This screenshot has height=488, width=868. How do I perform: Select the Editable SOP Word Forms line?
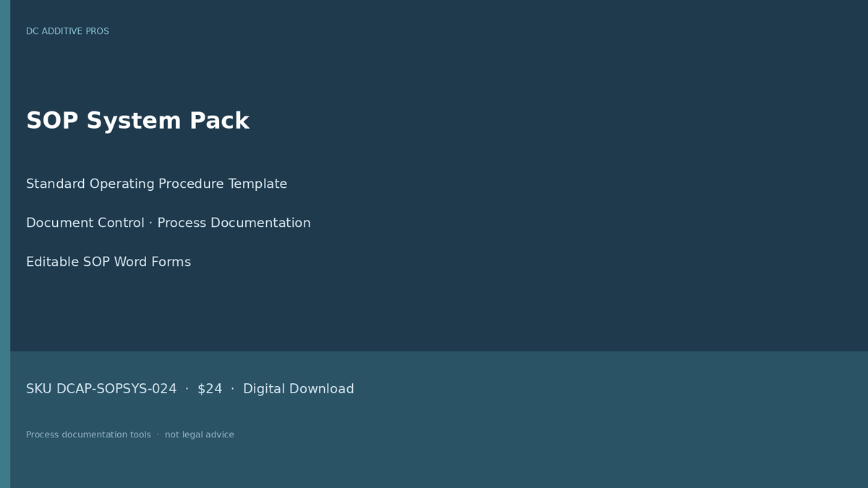pyautogui.click(x=109, y=262)
